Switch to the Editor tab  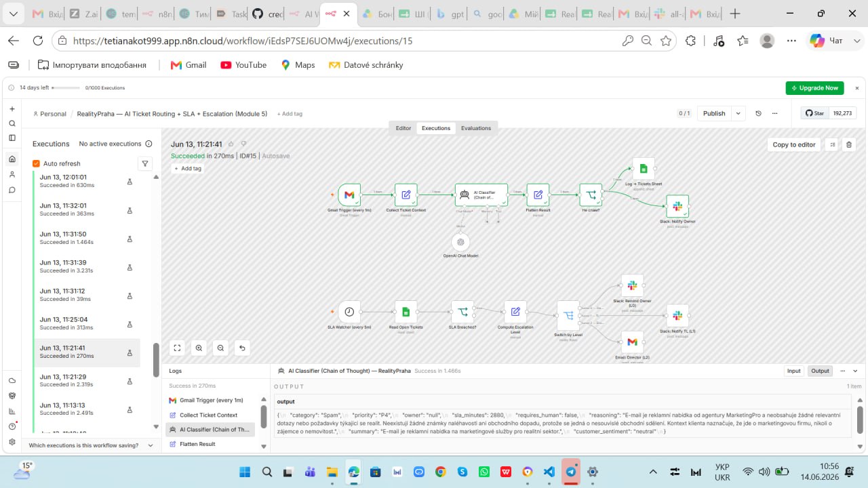[x=403, y=128]
